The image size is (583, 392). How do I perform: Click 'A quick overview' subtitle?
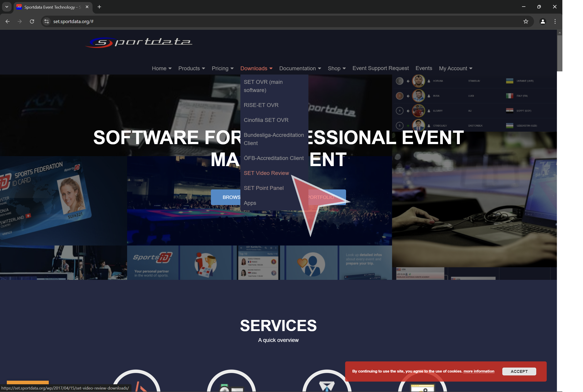[278, 340]
